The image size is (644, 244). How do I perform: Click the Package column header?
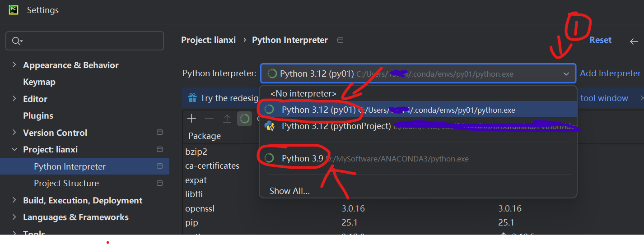(205, 136)
